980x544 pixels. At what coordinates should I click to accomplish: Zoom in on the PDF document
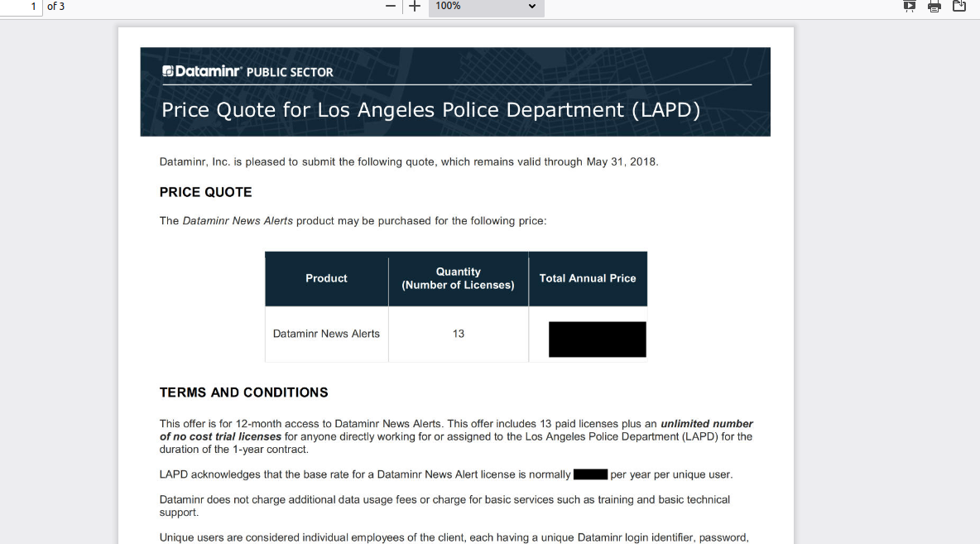point(415,7)
